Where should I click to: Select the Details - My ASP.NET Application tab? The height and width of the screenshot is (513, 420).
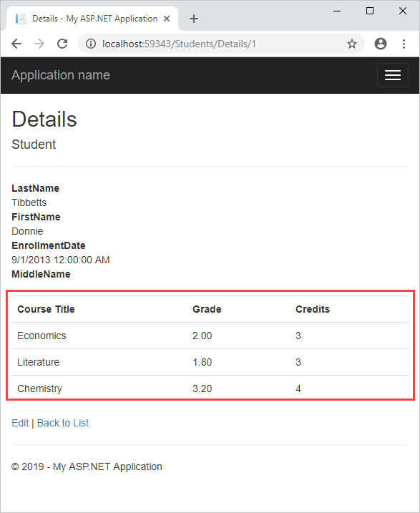click(x=92, y=19)
